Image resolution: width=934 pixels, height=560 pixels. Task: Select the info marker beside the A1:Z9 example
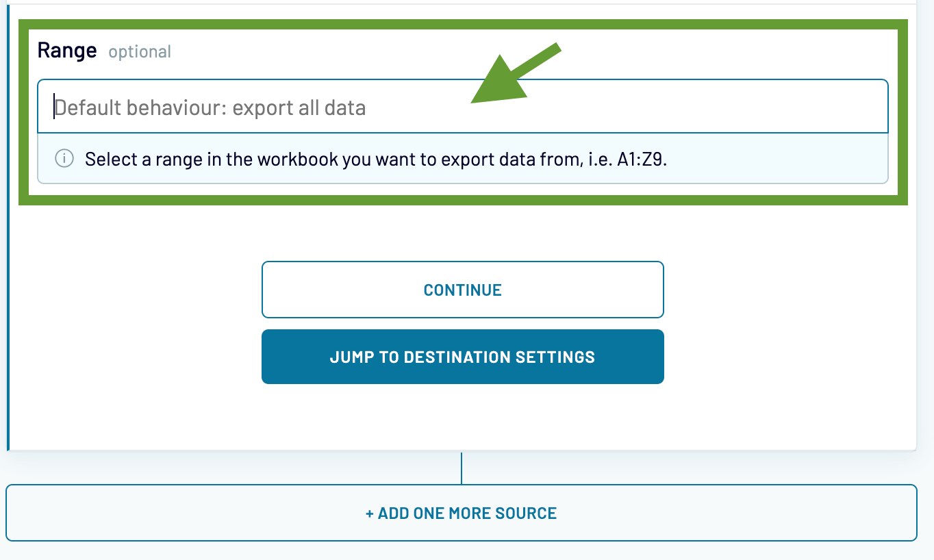pos(64,159)
